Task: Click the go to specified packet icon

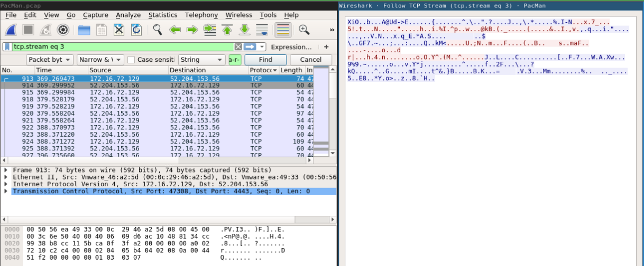Action: [209, 30]
